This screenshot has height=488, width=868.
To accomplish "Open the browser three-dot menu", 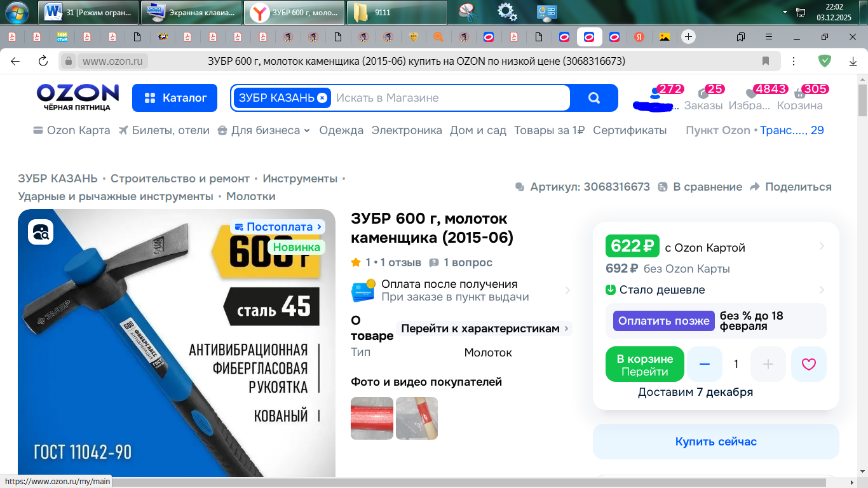I will point(792,61).
